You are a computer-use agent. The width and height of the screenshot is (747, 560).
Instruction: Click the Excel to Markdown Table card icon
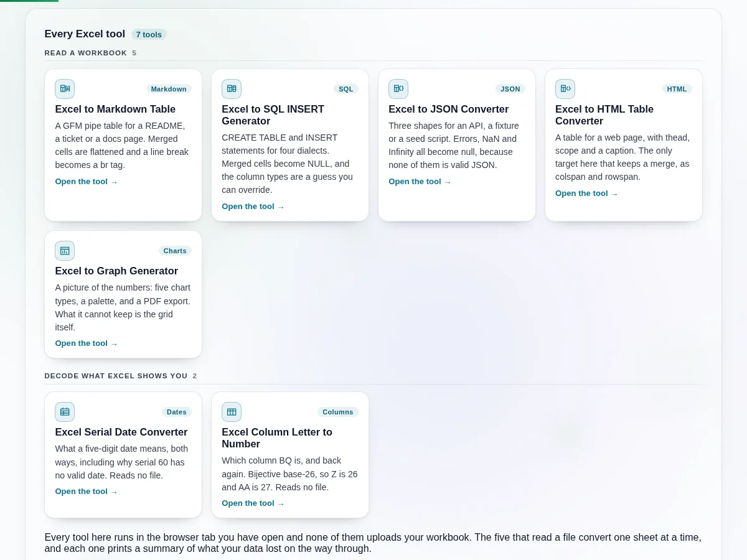65,89
